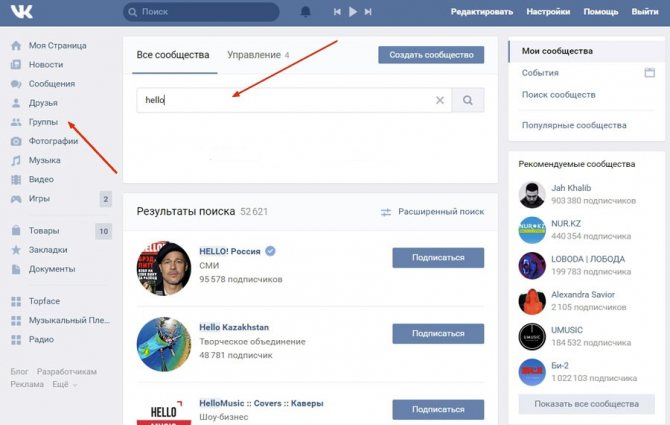The width and height of the screenshot is (670, 425).
Task: Click Показать все сообщества button
Action: coord(586,404)
